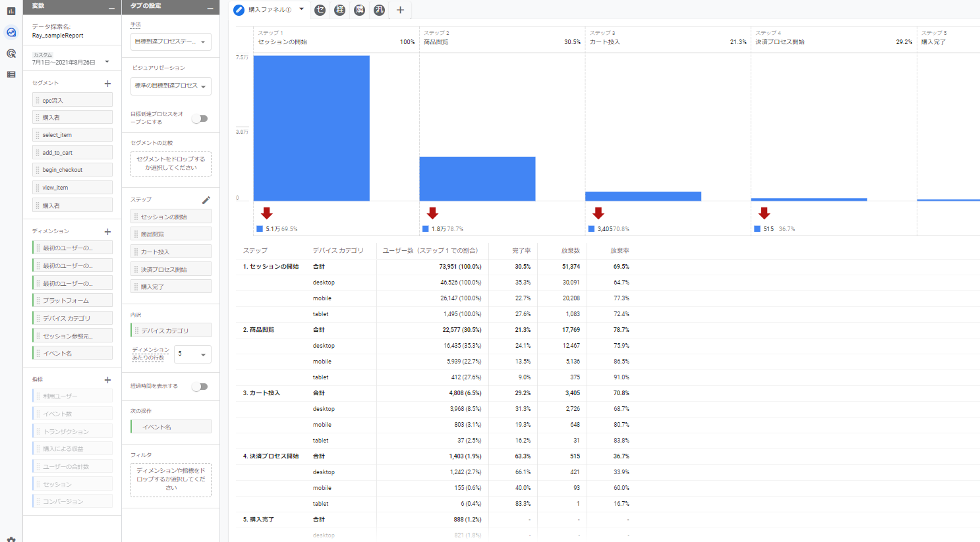Add a new tab with plus icon

pyautogui.click(x=400, y=10)
